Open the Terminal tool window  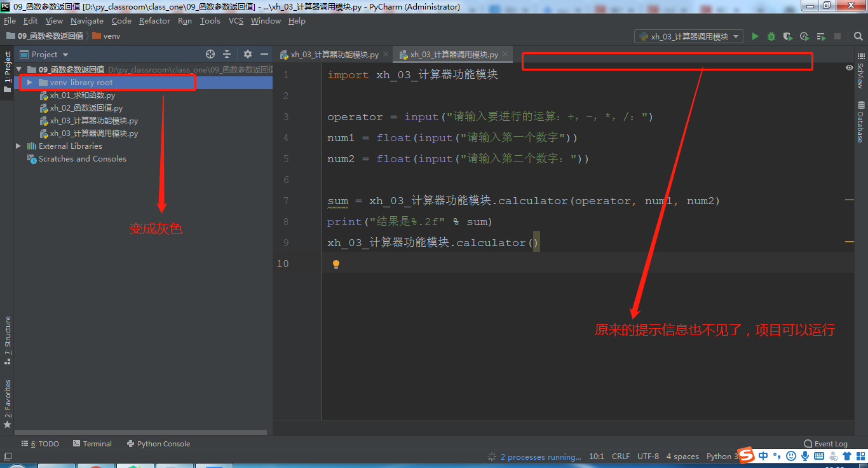coord(97,443)
